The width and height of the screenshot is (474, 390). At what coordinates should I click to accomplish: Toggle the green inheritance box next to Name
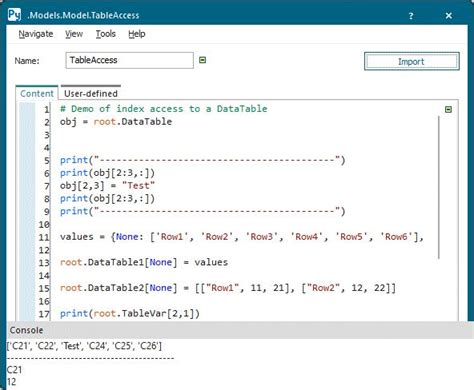coord(202,60)
